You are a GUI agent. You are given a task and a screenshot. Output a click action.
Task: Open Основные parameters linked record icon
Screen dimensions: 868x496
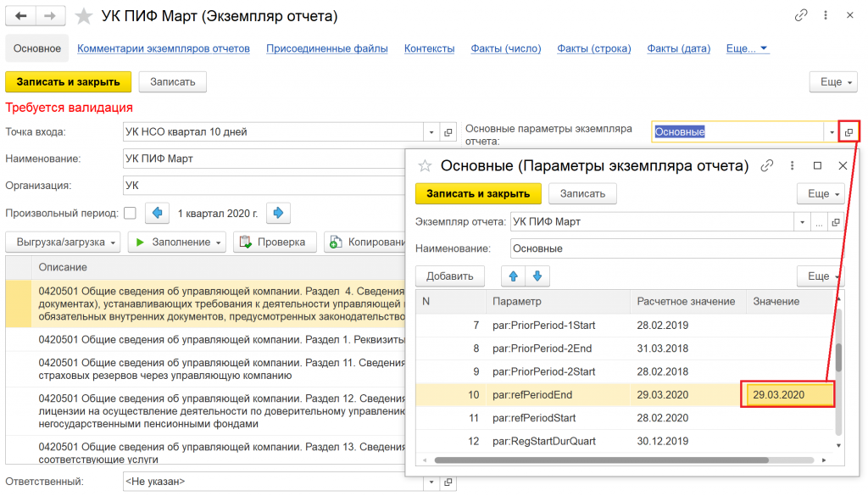[x=849, y=132]
